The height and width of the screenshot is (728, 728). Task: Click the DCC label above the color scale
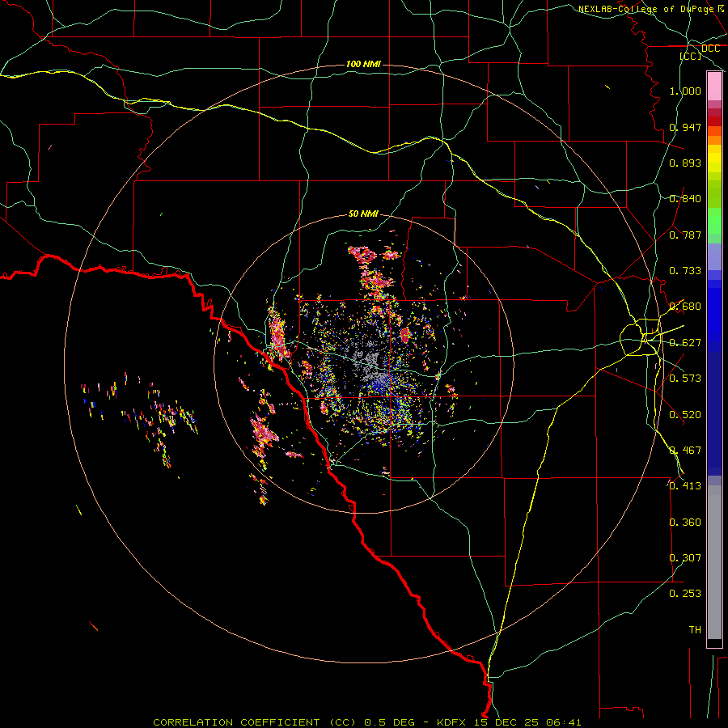(710, 49)
